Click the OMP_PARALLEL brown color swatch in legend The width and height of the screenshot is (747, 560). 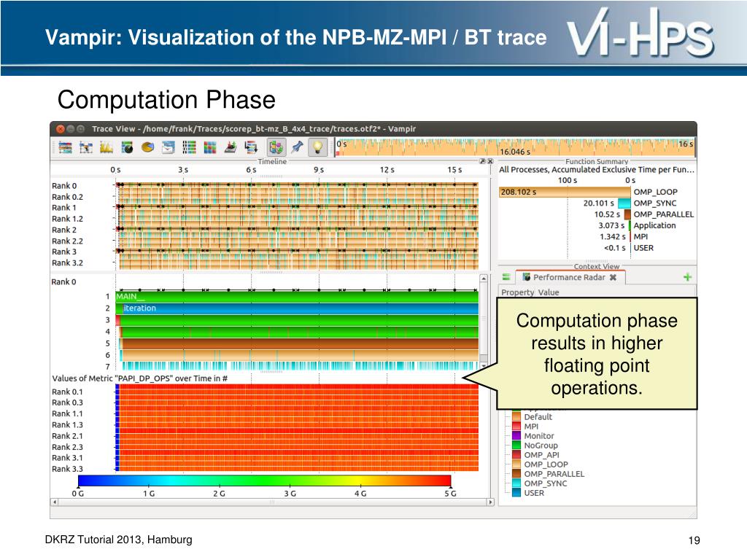[x=516, y=474]
